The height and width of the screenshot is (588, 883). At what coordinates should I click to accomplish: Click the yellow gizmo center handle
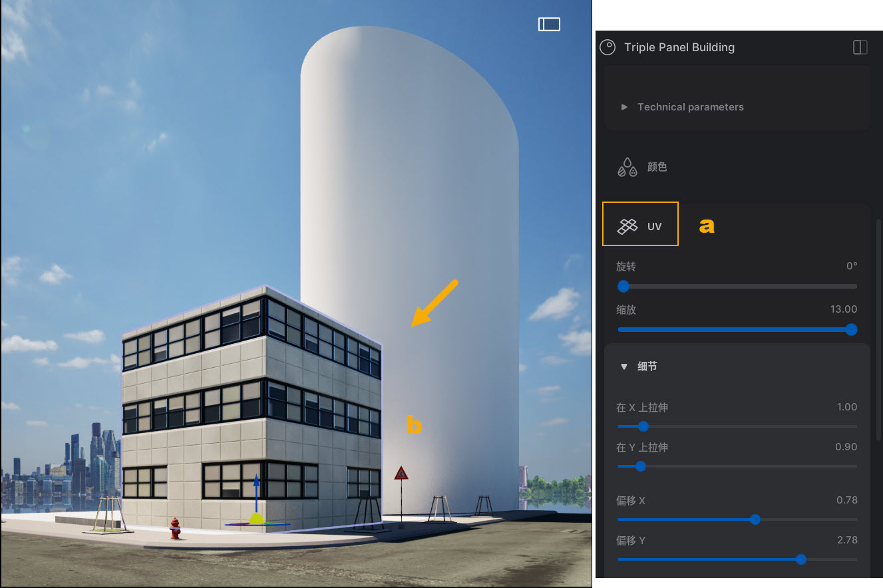(x=257, y=519)
